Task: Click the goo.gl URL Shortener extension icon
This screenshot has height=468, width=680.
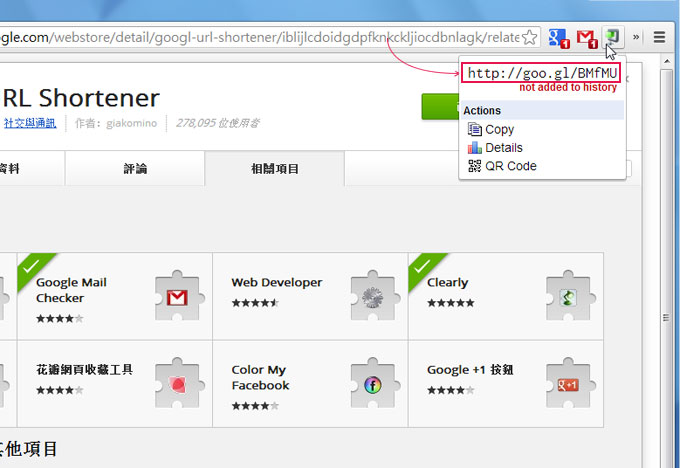Action: click(x=613, y=37)
